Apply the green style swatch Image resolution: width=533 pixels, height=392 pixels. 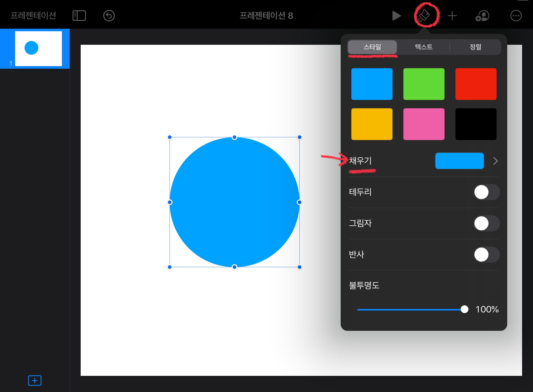coord(424,84)
